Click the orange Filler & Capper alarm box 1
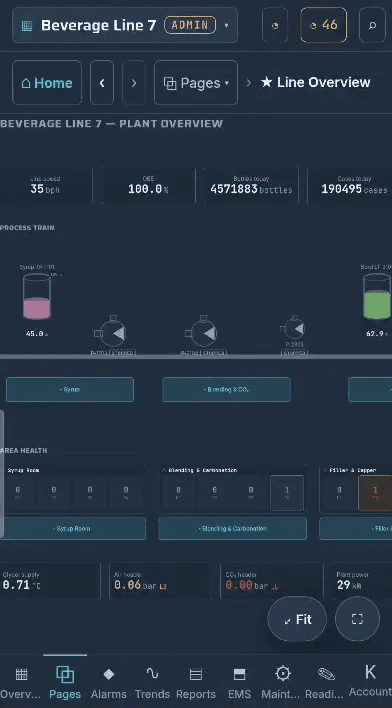This screenshot has width=392, height=708. [375, 493]
